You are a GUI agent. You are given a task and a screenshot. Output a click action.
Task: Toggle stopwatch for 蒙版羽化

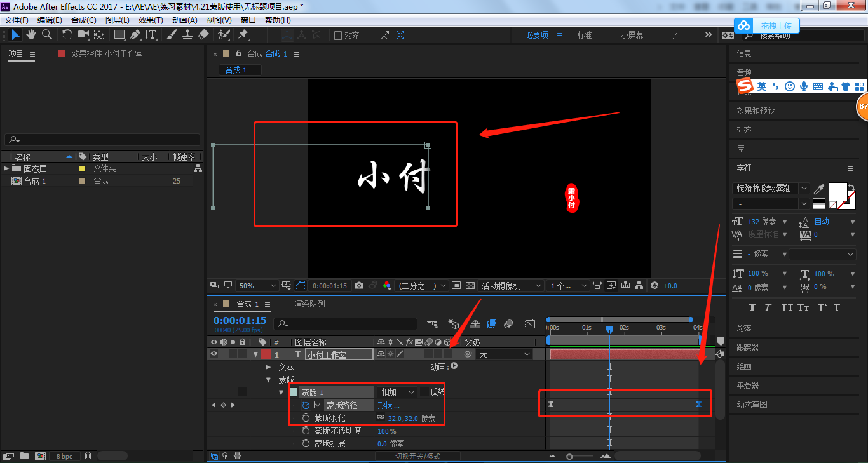click(306, 418)
